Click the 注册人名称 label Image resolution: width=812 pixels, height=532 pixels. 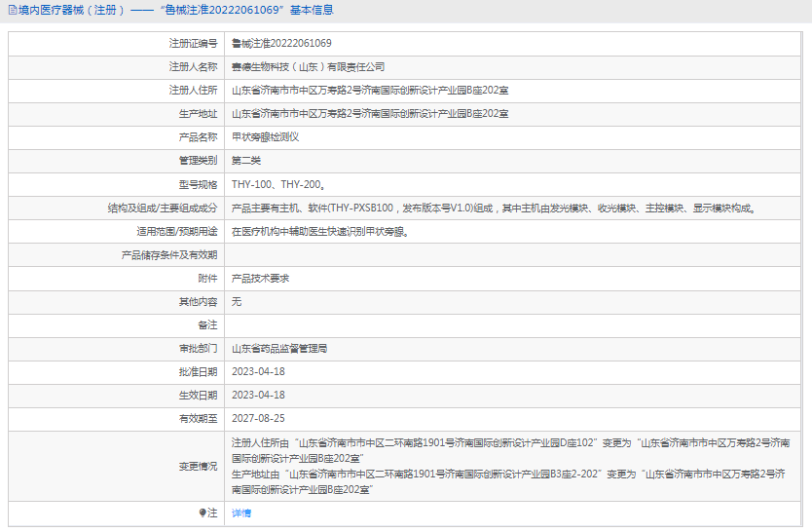coord(193,67)
